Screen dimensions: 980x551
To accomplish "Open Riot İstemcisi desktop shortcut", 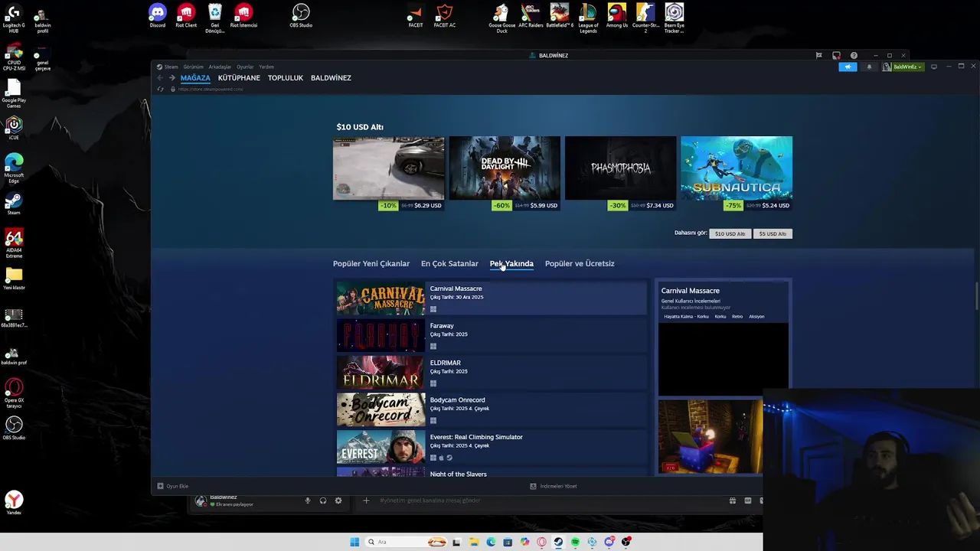I will click(243, 15).
